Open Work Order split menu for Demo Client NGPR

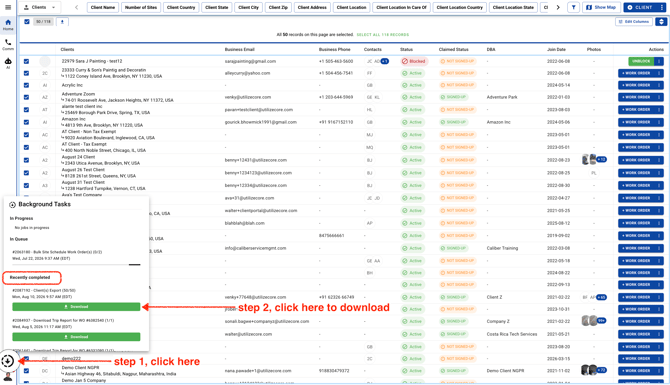(x=659, y=371)
